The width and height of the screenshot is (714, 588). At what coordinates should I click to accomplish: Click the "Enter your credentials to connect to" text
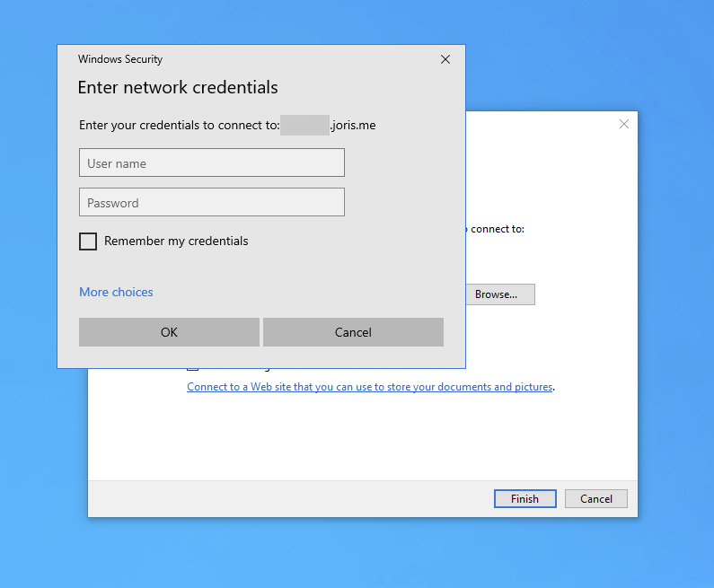179,126
